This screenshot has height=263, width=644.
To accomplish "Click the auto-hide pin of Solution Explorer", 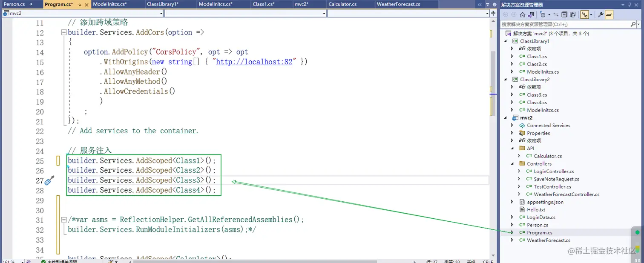I will tap(629, 5).
